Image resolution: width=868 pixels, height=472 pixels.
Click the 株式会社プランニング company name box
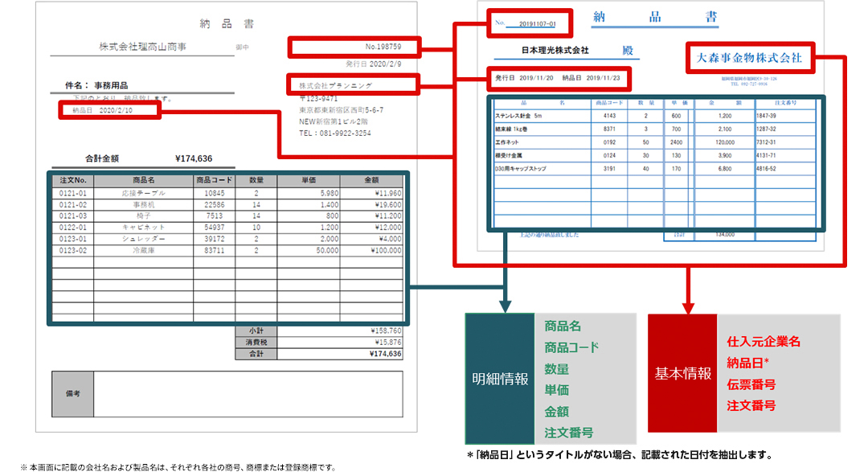coord(353,84)
